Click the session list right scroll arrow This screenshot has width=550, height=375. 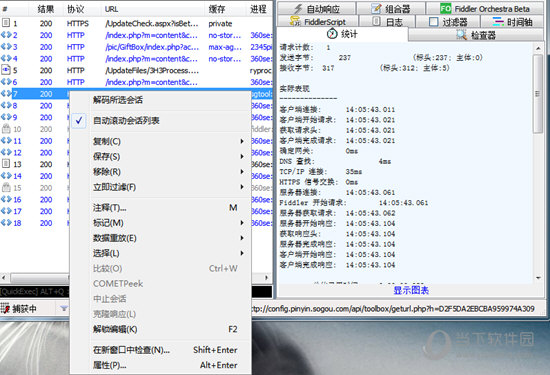[267, 277]
